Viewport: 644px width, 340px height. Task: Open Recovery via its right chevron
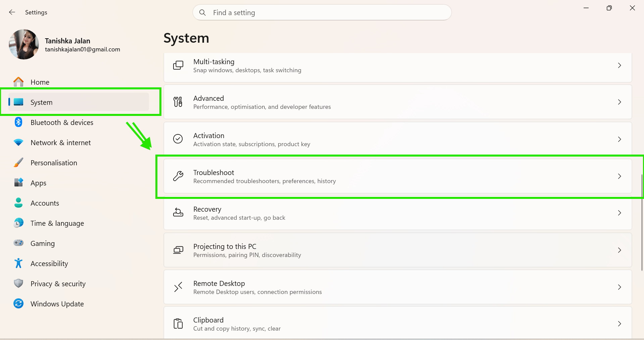click(620, 213)
